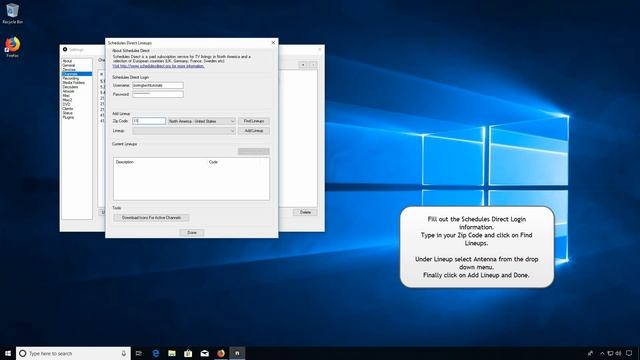The width and height of the screenshot is (640, 360).
Task: Open the volume control in system tray
Action: pos(618,353)
